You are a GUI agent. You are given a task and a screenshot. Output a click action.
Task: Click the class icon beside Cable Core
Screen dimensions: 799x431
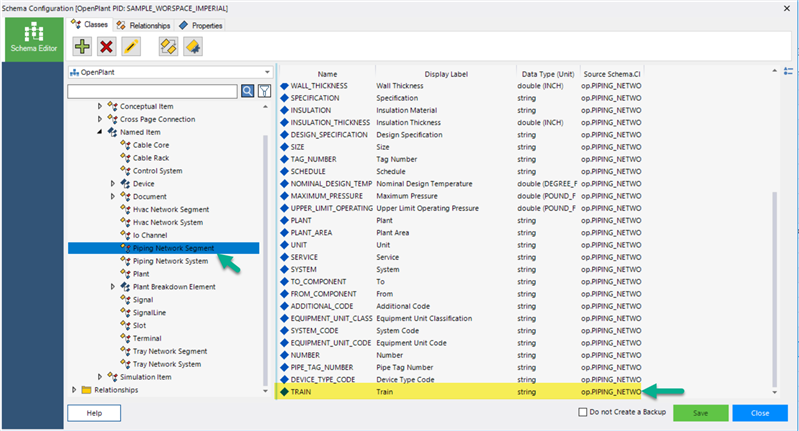(125, 145)
